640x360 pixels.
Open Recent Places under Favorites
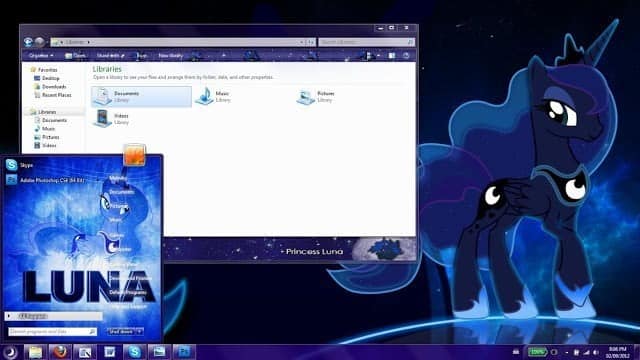pos(53,95)
